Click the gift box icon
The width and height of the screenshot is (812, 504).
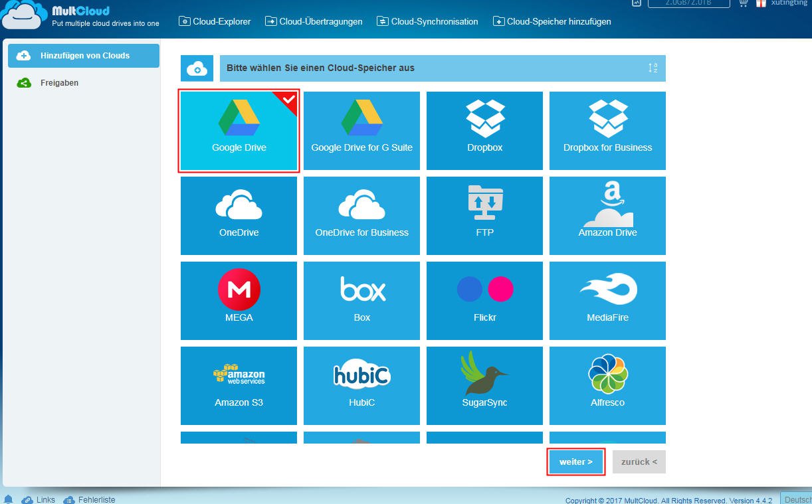[761, 3]
